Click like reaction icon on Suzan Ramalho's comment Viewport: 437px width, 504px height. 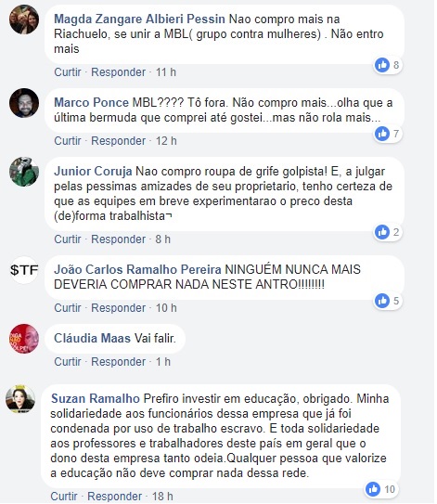click(373, 489)
